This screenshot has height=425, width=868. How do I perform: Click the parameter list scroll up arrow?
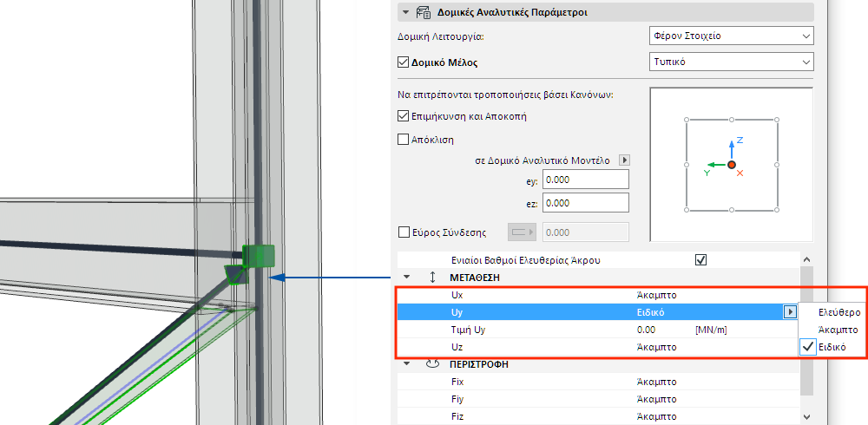[x=806, y=259]
